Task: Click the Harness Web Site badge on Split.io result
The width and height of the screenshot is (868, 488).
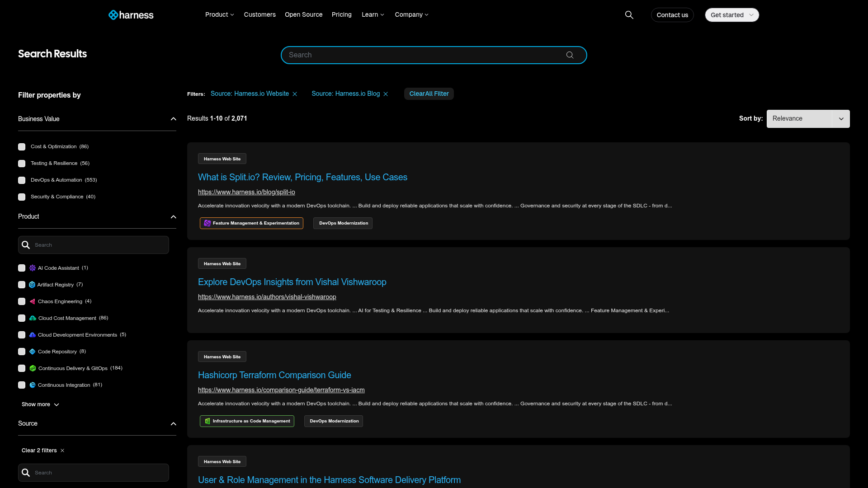Action: point(222,159)
